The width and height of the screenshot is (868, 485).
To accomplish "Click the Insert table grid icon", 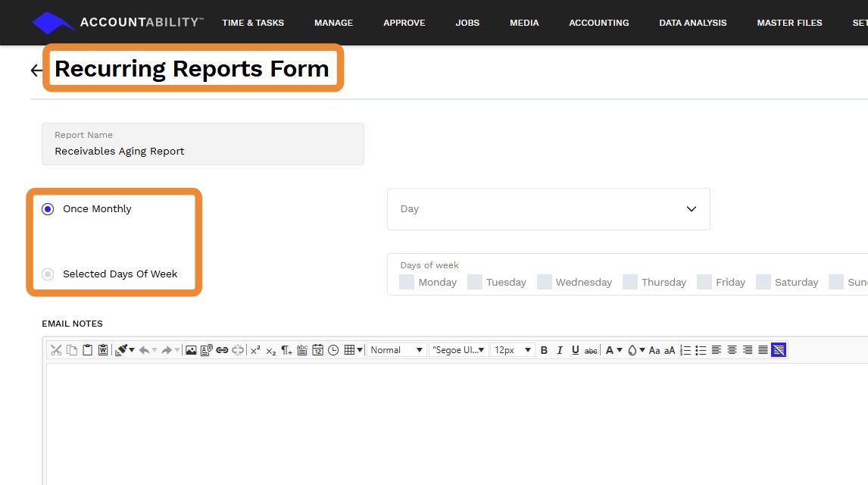I will click(x=349, y=350).
